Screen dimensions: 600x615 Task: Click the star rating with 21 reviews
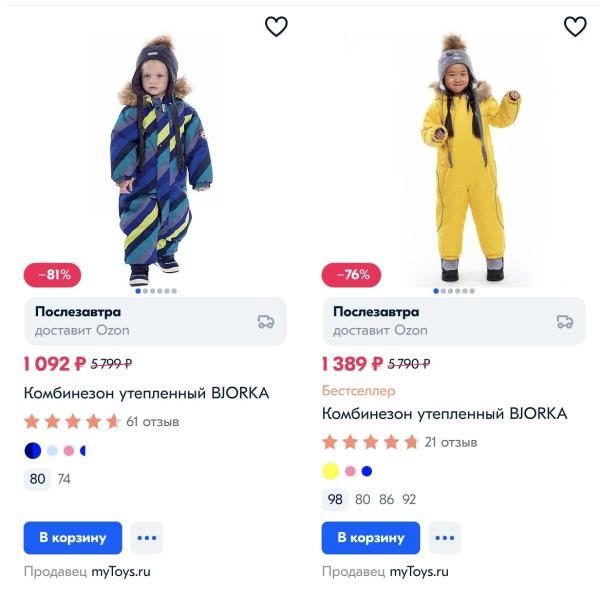tap(370, 442)
